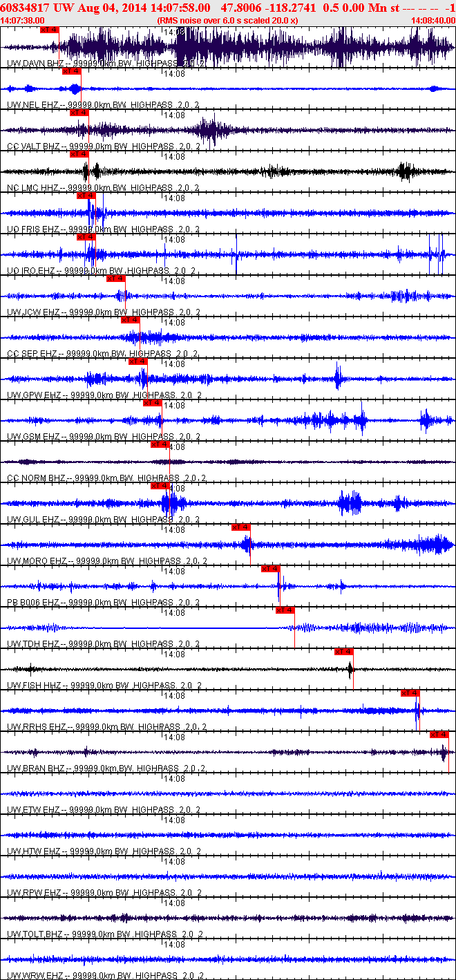
Task: Click the red pick marker on the UW.GUL trace
Action: [x=160, y=486]
